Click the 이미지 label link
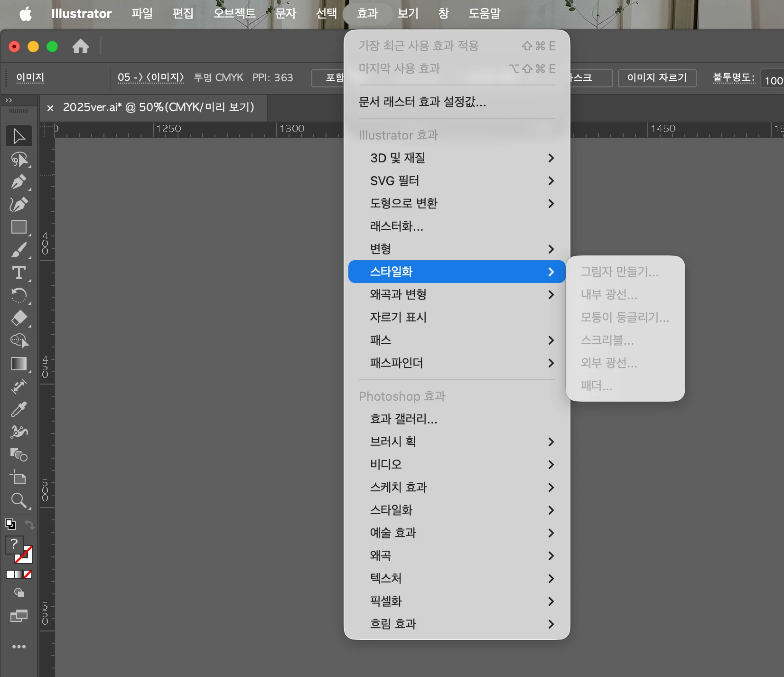The width and height of the screenshot is (784, 677). pyautogui.click(x=30, y=77)
